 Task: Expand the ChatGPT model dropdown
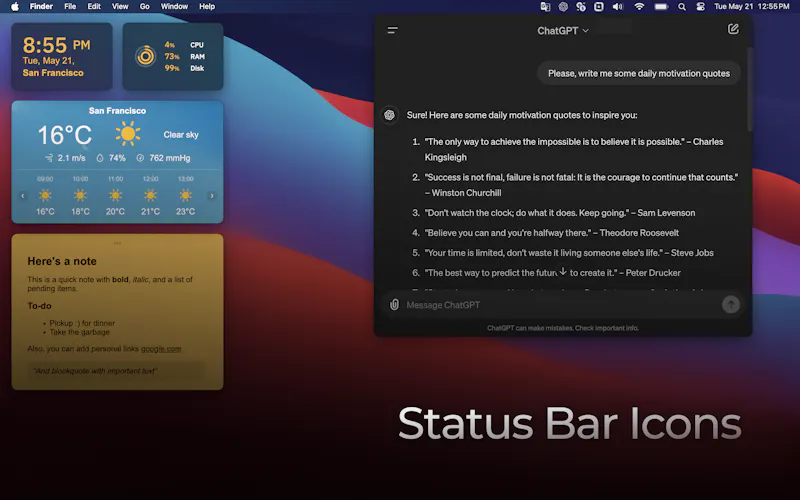coord(563,31)
